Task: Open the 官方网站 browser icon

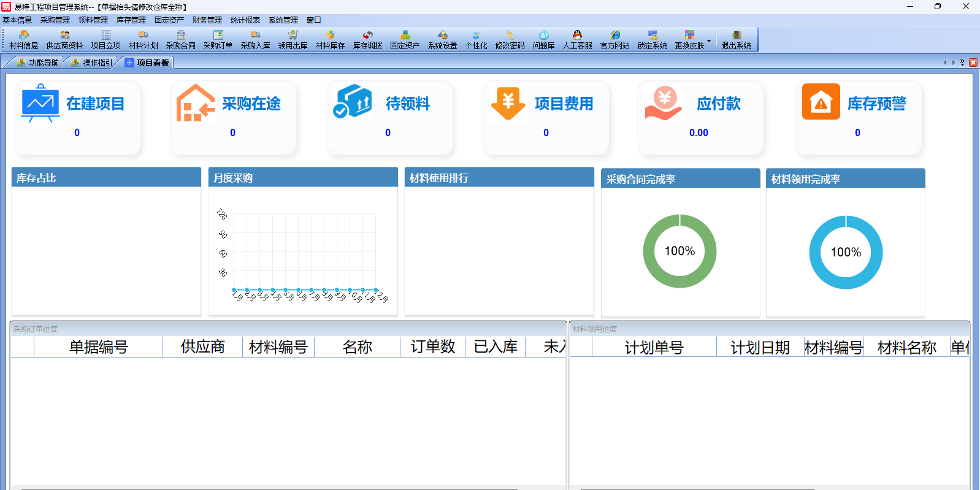Action: (x=614, y=40)
